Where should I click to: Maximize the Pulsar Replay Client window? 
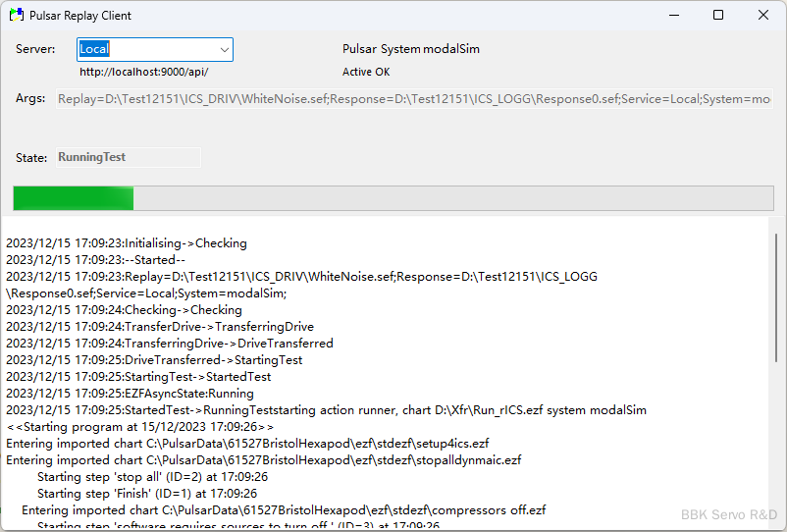click(x=718, y=16)
